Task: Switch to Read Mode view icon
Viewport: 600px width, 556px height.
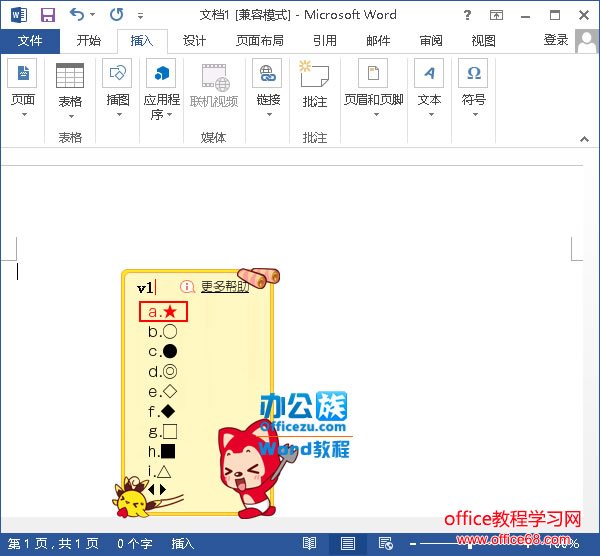Action: pyautogui.click(x=309, y=543)
